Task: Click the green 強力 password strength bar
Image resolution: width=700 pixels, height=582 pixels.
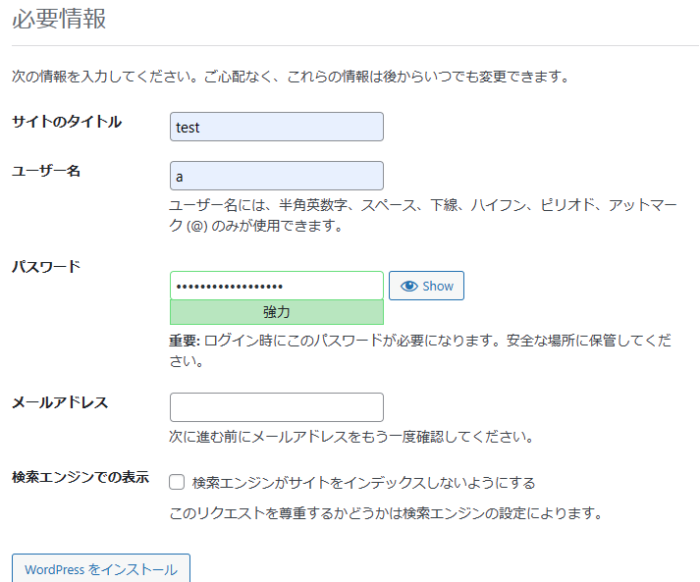Action: pos(277,312)
